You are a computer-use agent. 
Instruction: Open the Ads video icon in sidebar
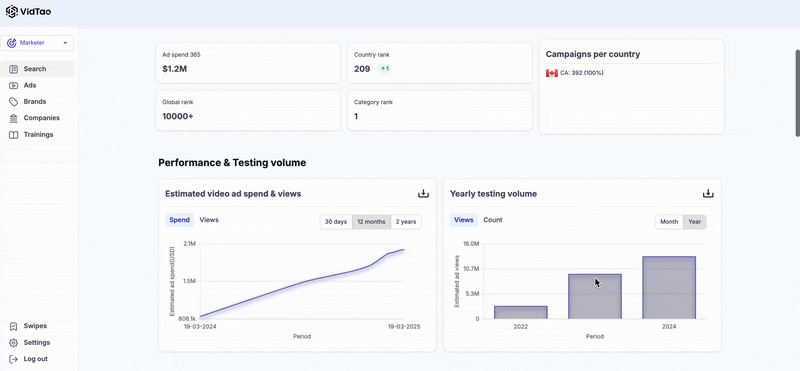(14, 85)
